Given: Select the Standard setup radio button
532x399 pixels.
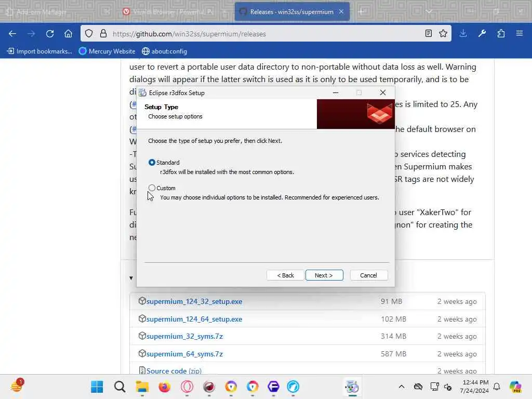Looking at the screenshot, I should pos(152,163).
